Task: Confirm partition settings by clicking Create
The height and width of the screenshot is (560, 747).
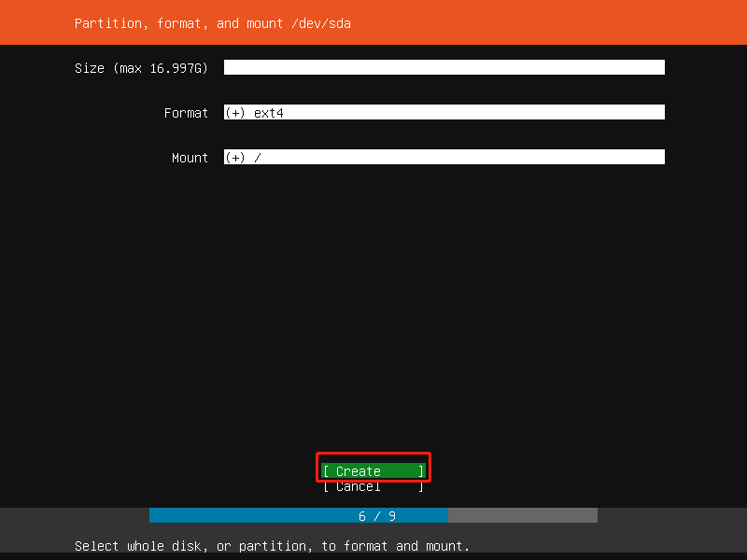Action: point(373,471)
